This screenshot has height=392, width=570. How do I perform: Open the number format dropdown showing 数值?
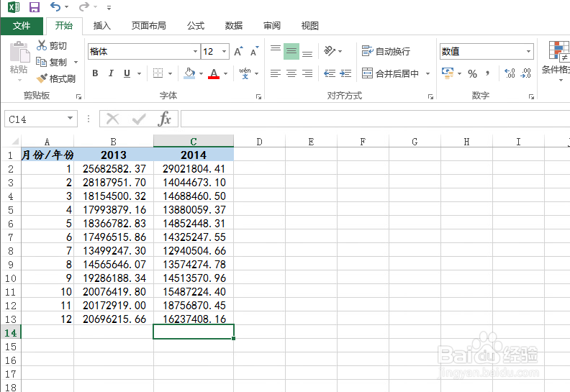point(528,51)
